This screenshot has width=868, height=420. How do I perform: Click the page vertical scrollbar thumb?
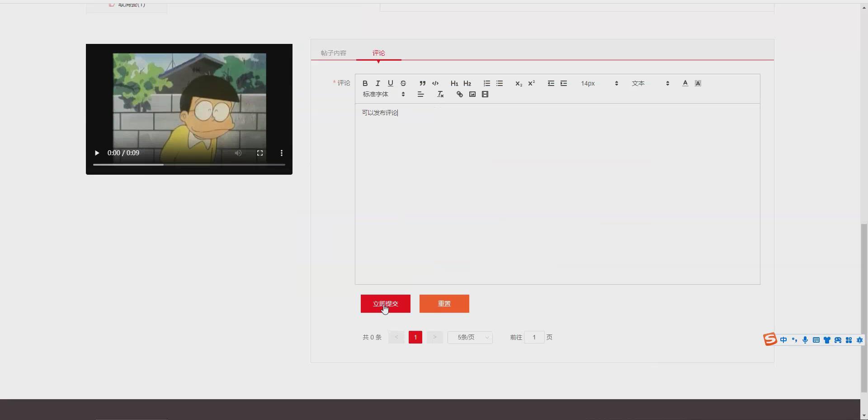coord(864,308)
